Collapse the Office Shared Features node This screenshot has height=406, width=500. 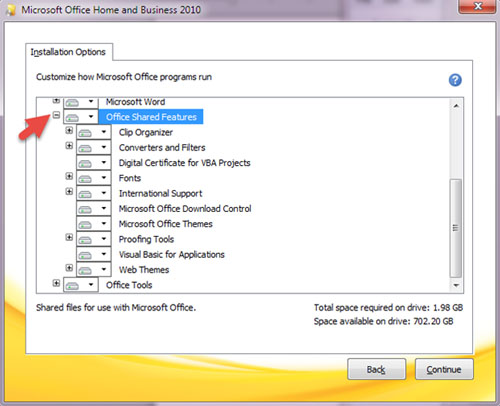pos(56,115)
